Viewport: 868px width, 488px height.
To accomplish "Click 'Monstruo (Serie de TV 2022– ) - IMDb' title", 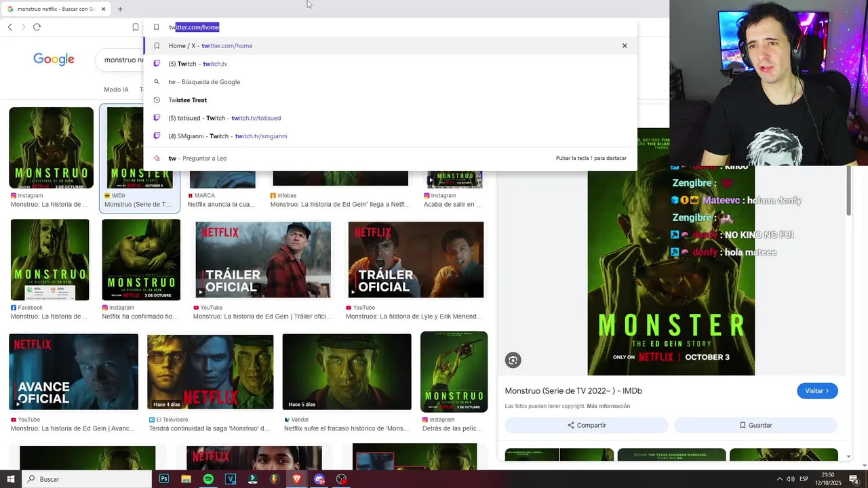I will tap(574, 391).
